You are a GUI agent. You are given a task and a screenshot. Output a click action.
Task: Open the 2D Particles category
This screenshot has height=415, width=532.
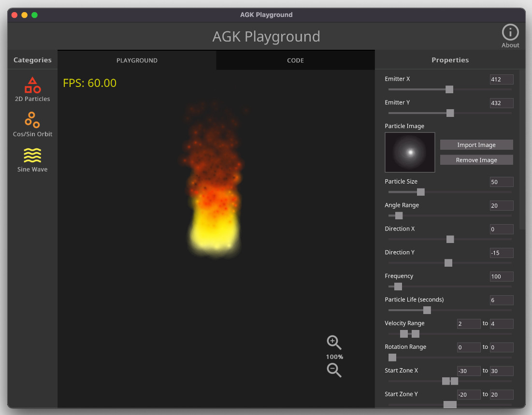click(32, 89)
